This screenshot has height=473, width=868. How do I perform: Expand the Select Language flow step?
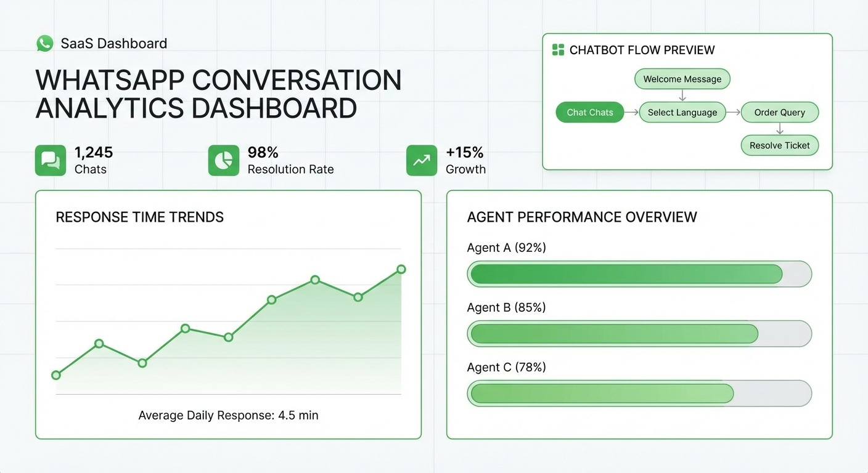(x=682, y=112)
